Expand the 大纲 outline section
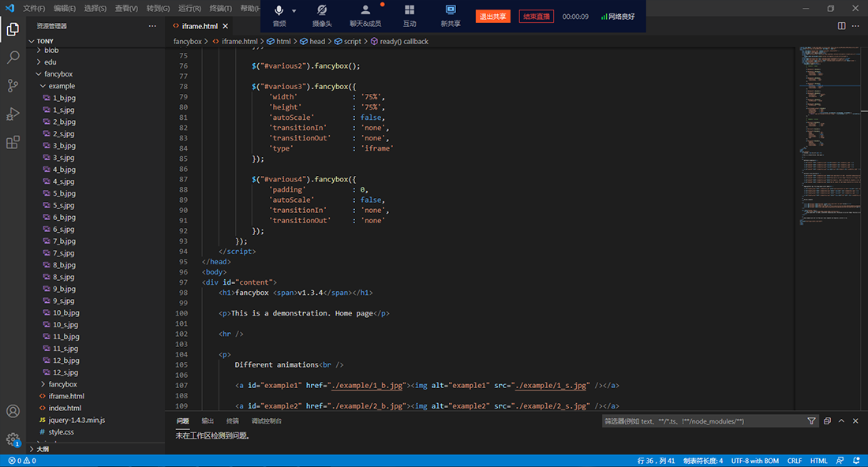868x467 pixels. 43,449
